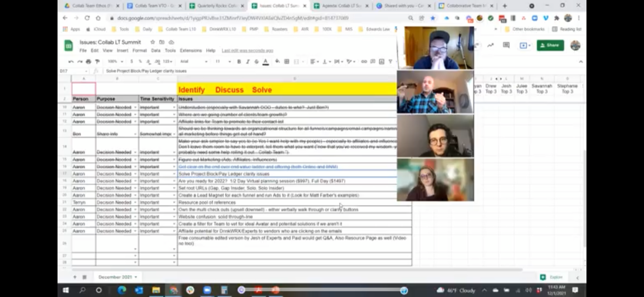This screenshot has width=644, height=297.
Task: Apply italic formatting to the cell
Action: point(248,62)
